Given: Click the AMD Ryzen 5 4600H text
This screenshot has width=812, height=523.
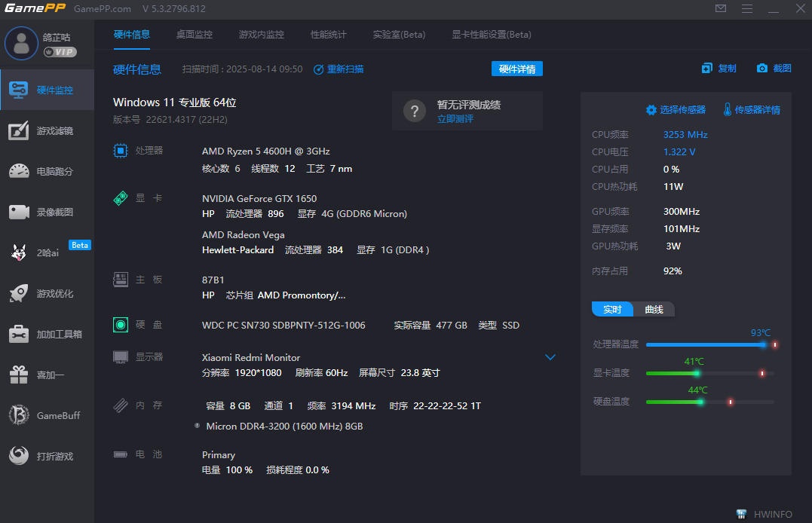Looking at the screenshot, I should pyautogui.click(x=265, y=151).
